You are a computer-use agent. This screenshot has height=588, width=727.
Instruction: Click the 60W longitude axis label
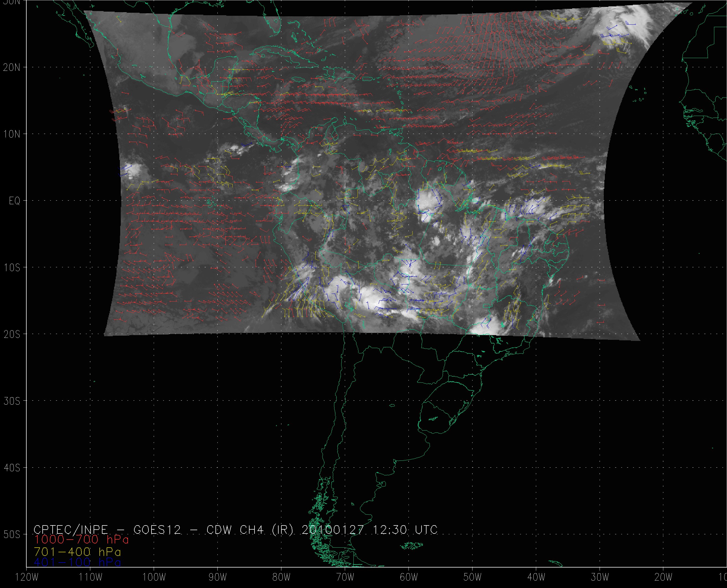409,577
